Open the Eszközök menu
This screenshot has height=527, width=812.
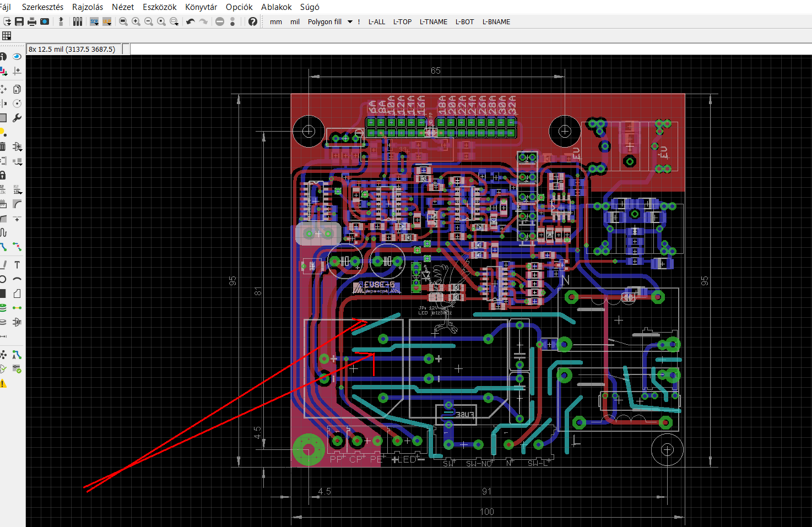coord(160,7)
